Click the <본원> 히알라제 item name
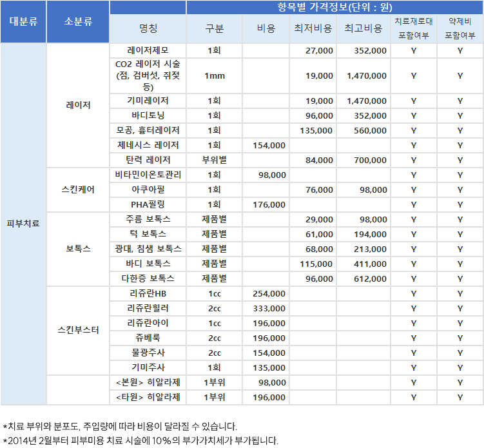484x448 pixels. pos(148,382)
